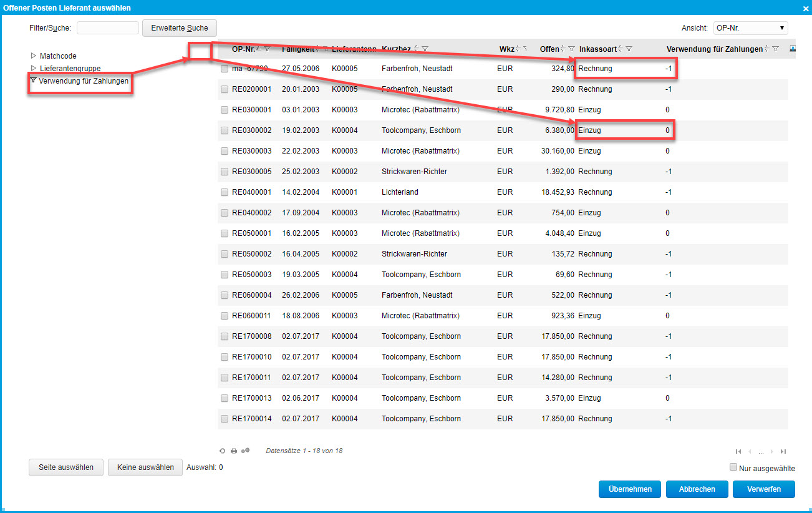Viewport: 812px width, 513px height.
Task: Tick the checkbox for row RE0300002
Action: [x=225, y=130]
